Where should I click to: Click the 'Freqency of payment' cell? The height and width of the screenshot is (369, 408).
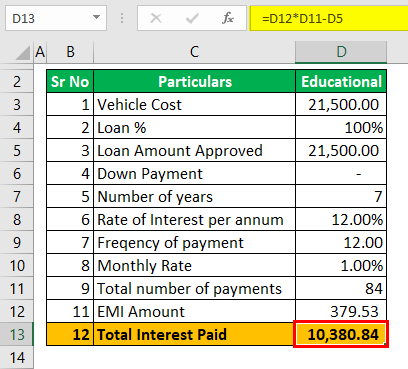pos(195,242)
